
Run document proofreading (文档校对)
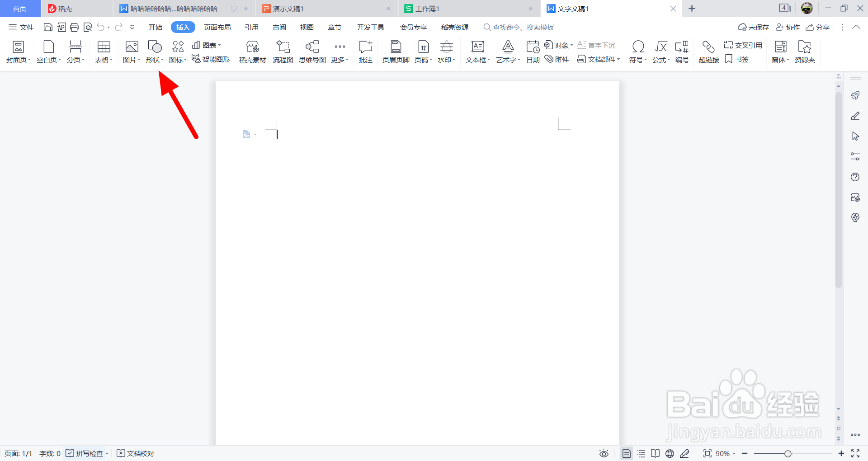coord(136,453)
